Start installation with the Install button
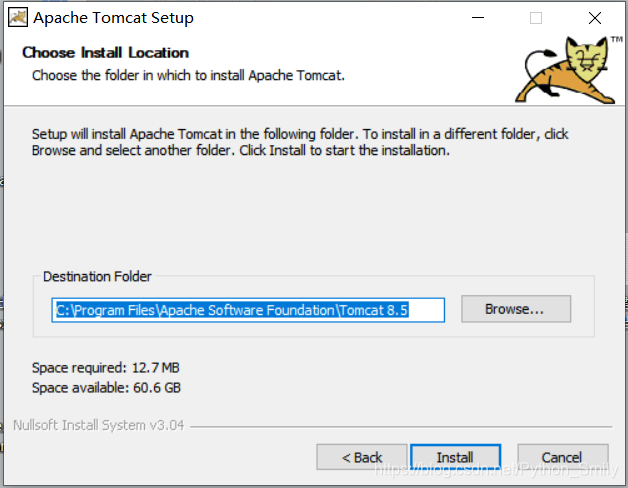 pyautogui.click(x=456, y=457)
